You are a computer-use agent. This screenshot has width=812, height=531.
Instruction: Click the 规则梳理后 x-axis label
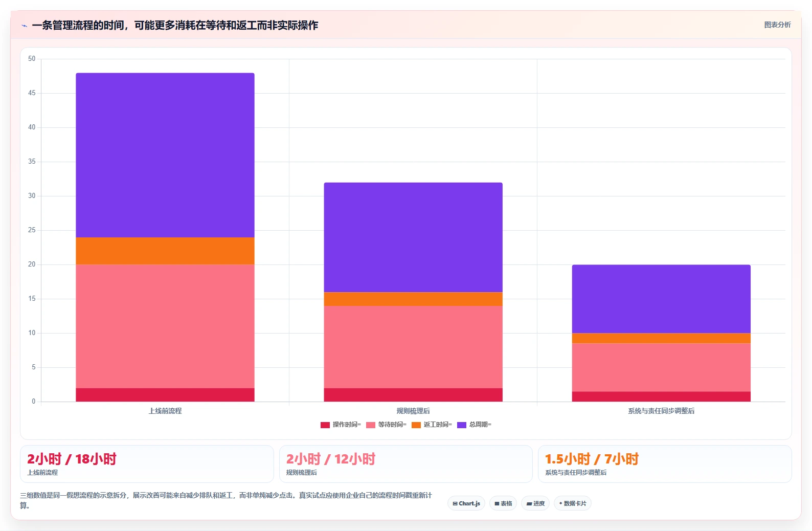click(413, 411)
